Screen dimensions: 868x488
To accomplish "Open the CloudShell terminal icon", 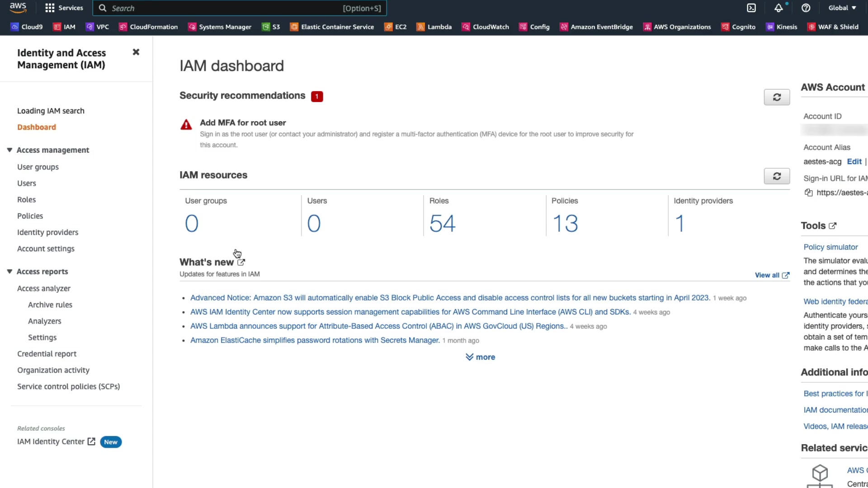I will (x=751, y=8).
